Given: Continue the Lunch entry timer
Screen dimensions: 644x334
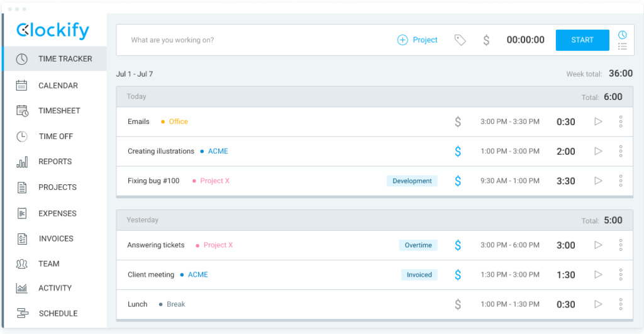Looking at the screenshot, I should (x=598, y=304).
